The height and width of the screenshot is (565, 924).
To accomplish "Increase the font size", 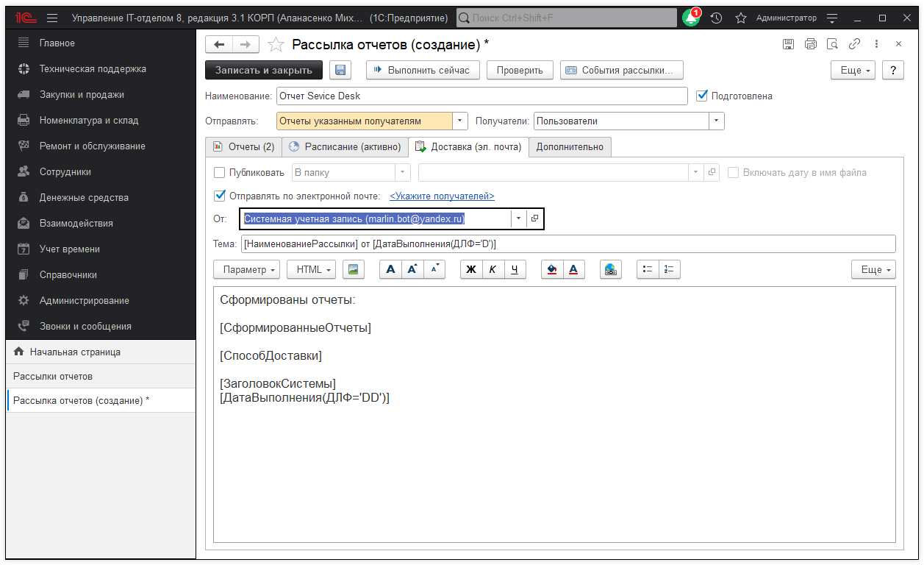I will pos(412,270).
